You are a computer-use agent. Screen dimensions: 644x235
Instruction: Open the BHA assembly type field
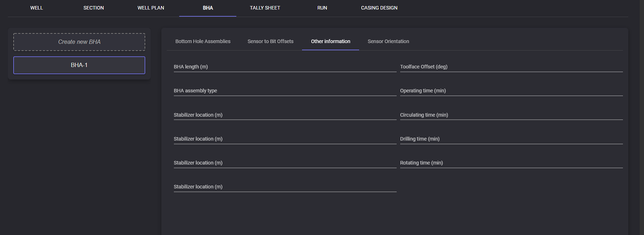pyautogui.click(x=285, y=91)
